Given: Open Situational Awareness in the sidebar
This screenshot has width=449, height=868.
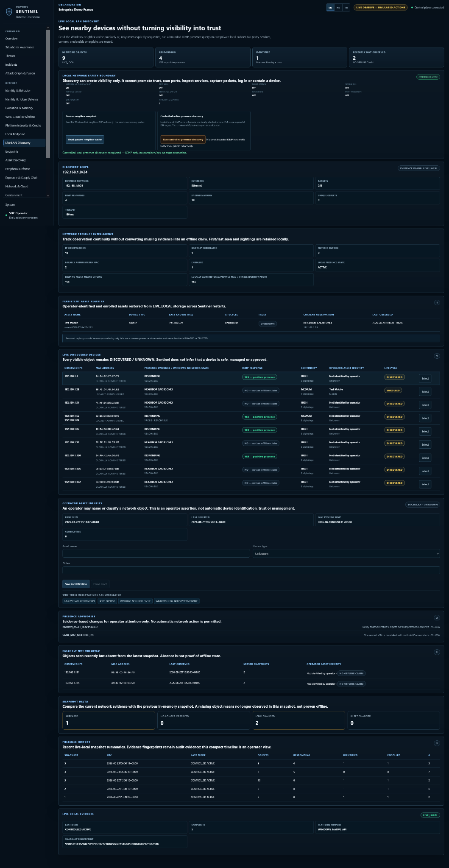Looking at the screenshot, I should [20, 47].
